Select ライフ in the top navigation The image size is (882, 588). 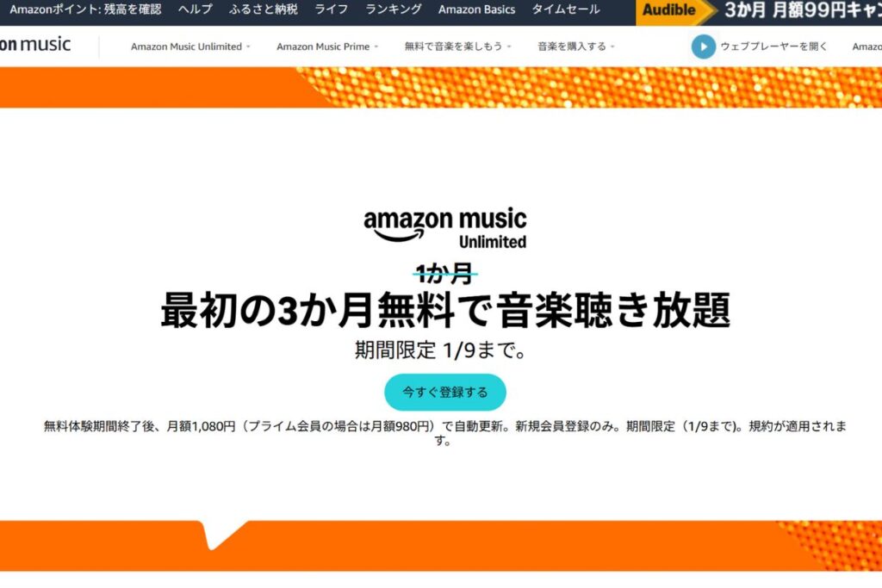[x=332, y=9]
